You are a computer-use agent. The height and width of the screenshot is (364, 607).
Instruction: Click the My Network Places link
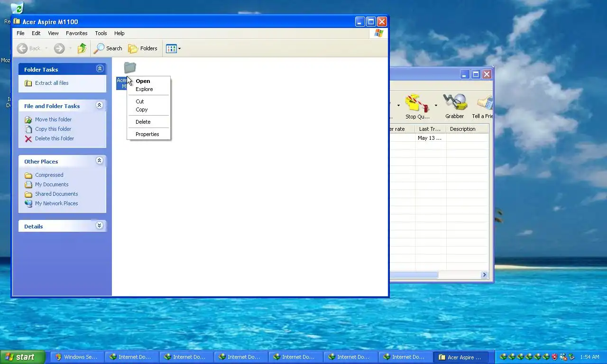click(56, 203)
